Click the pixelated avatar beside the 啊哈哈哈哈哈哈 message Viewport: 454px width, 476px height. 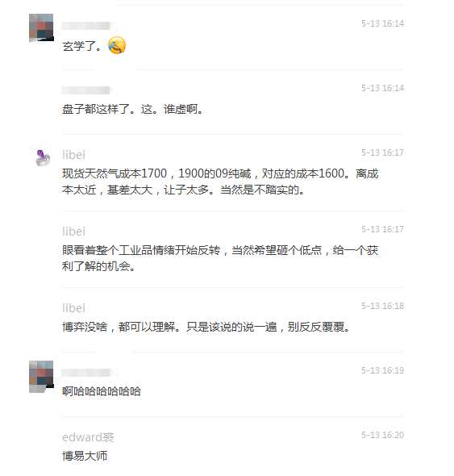click(41, 377)
